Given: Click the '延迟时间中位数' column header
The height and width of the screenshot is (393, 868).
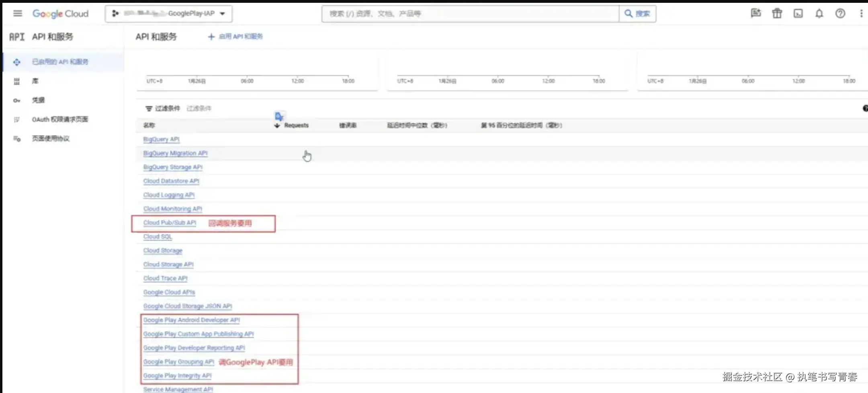Looking at the screenshot, I should click(x=417, y=125).
